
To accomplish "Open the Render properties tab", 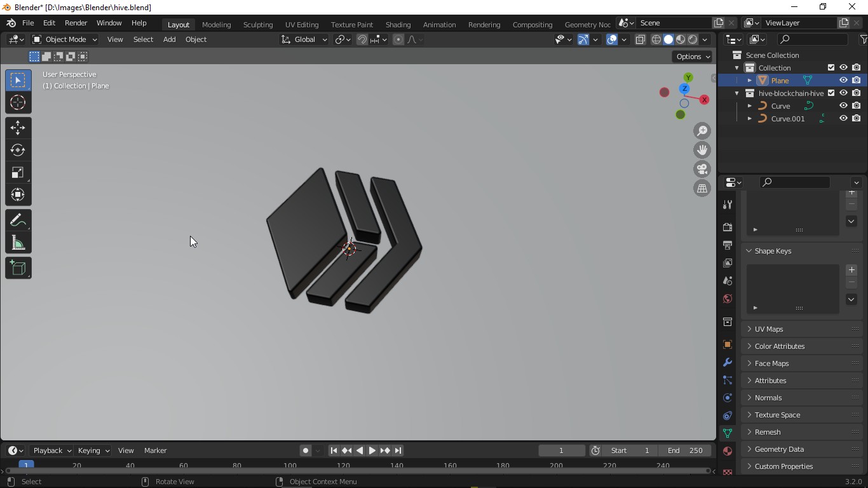I will coord(728,227).
